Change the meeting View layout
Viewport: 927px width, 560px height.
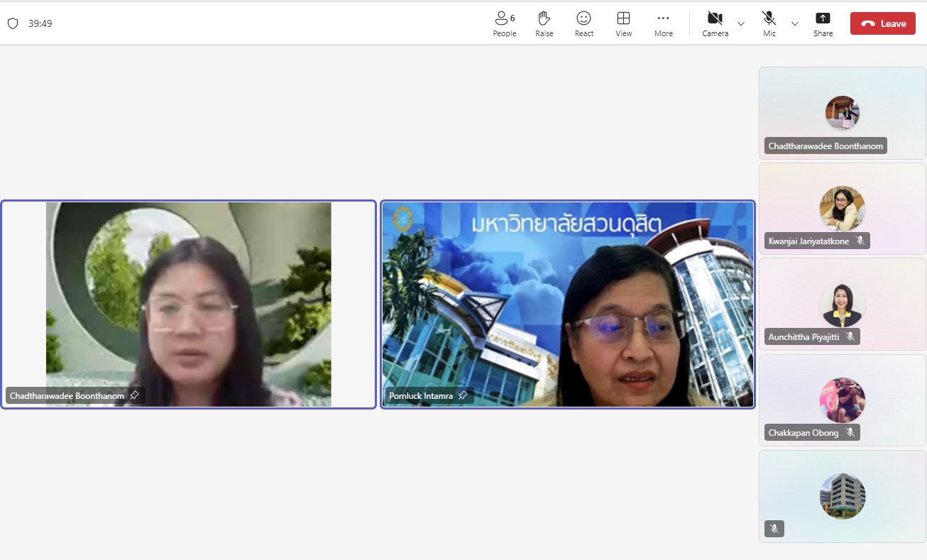click(623, 23)
